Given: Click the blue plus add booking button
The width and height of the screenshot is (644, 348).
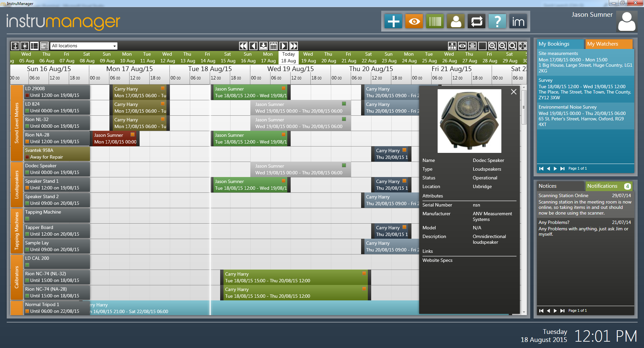Looking at the screenshot, I should pos(393,22).
